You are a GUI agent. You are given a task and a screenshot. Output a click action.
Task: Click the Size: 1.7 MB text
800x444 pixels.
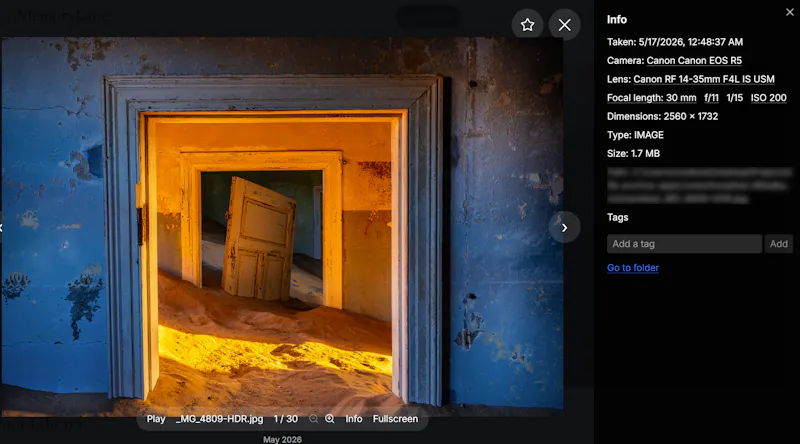(633, 154)
